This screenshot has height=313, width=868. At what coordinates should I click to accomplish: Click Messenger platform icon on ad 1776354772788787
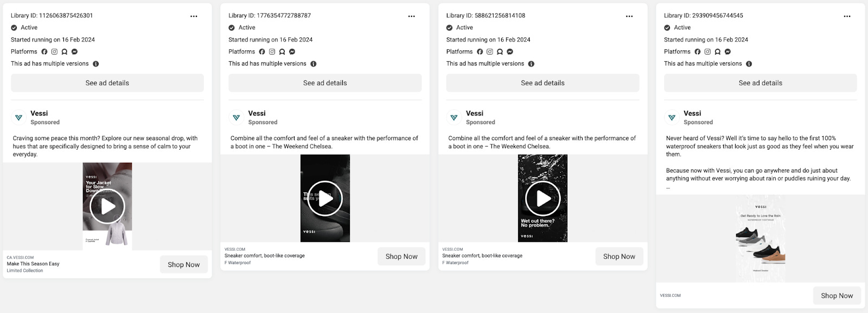292,52
